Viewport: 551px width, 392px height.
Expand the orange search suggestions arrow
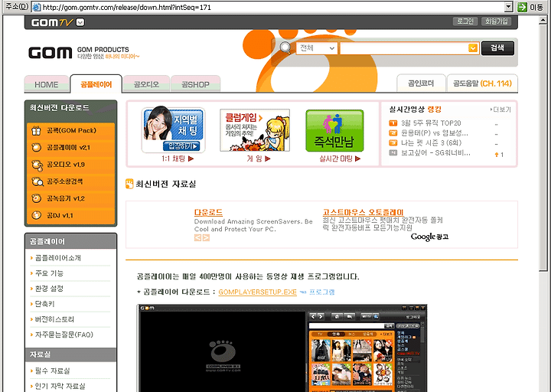[474, 48]
